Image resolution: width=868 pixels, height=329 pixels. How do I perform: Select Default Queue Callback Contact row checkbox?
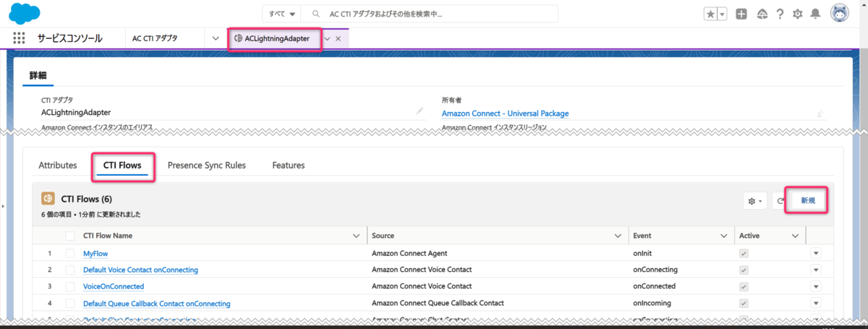tap(70, 304)
